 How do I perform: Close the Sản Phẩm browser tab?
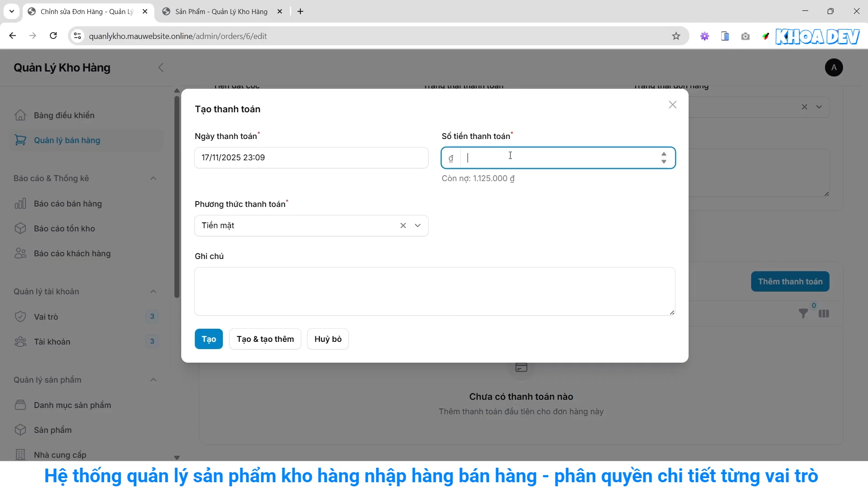(x=280, y=12)
